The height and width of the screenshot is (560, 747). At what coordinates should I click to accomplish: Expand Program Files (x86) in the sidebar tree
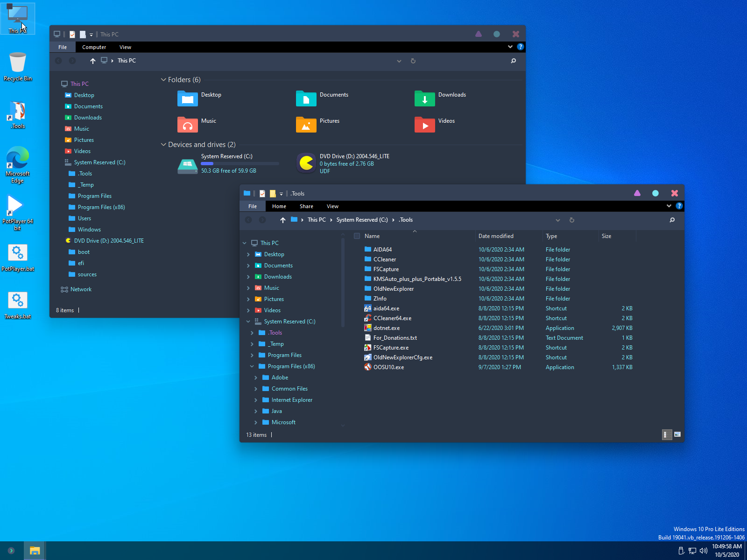coord(252,366)
